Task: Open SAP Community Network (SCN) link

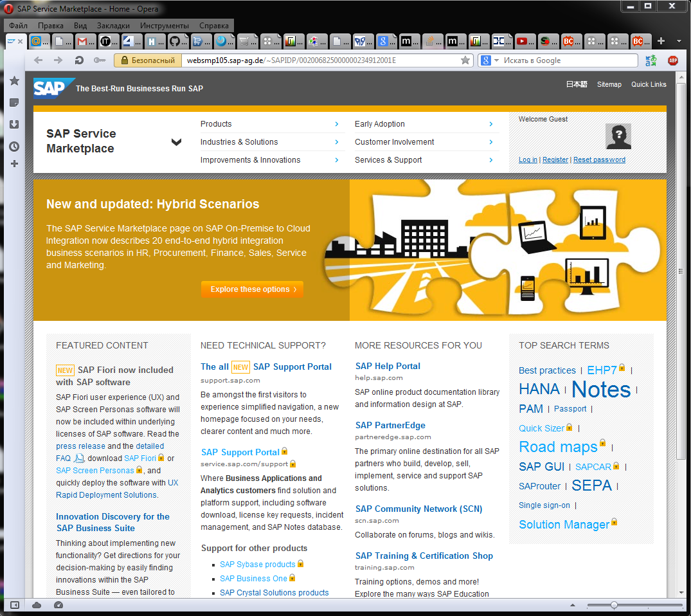Action: [x=418, y=509]
